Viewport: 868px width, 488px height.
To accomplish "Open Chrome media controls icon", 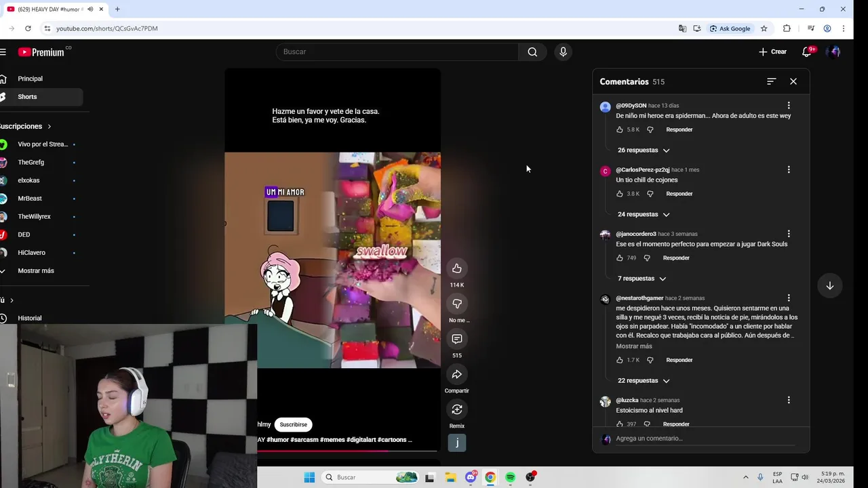I will (810, 28).
